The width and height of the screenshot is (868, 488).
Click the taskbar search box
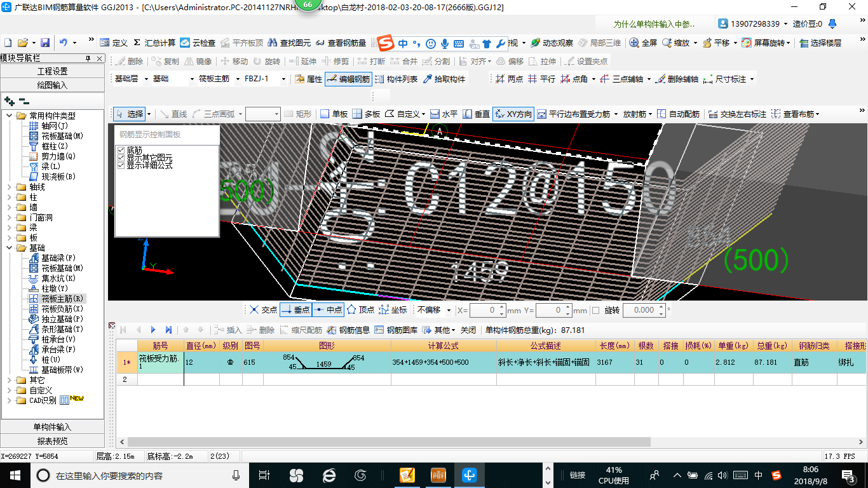(x=139, y=475)
